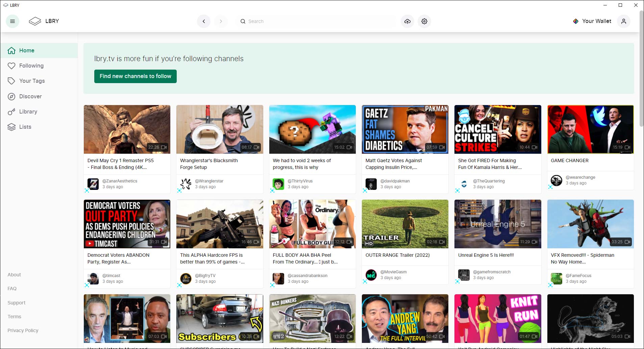Click the page vertical scrollbar
The image size is (644, 349).
point(641,69)
